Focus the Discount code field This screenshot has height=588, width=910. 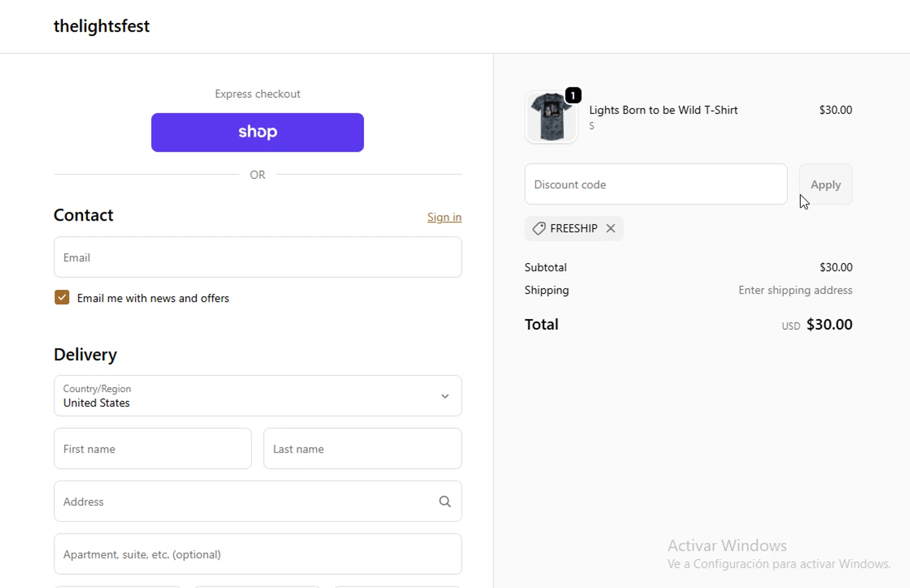(656, 184)
